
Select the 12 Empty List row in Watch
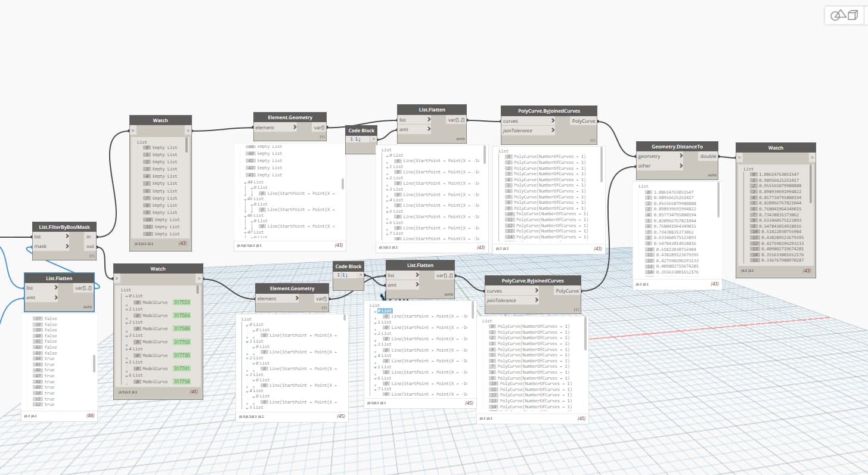coord(160,234)
